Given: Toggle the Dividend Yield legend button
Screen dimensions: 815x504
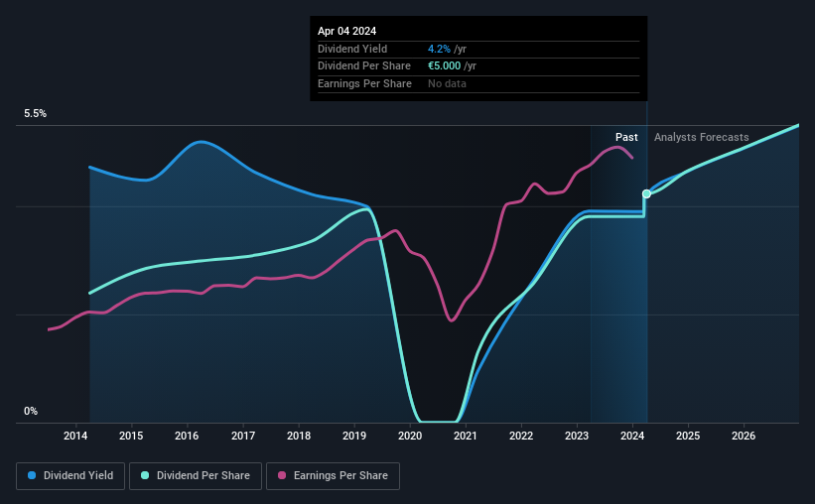Looking at the screenshot, I should point(70,476).
